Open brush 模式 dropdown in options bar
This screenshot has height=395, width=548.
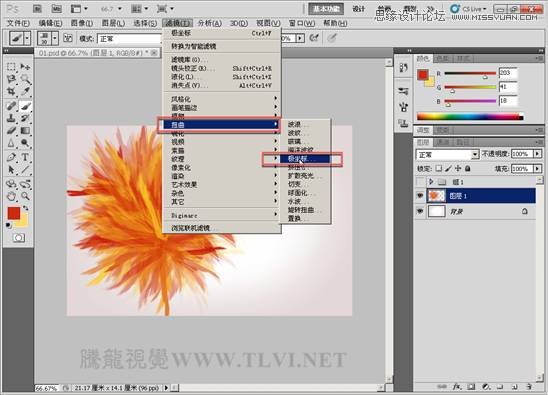coord(129,38)
